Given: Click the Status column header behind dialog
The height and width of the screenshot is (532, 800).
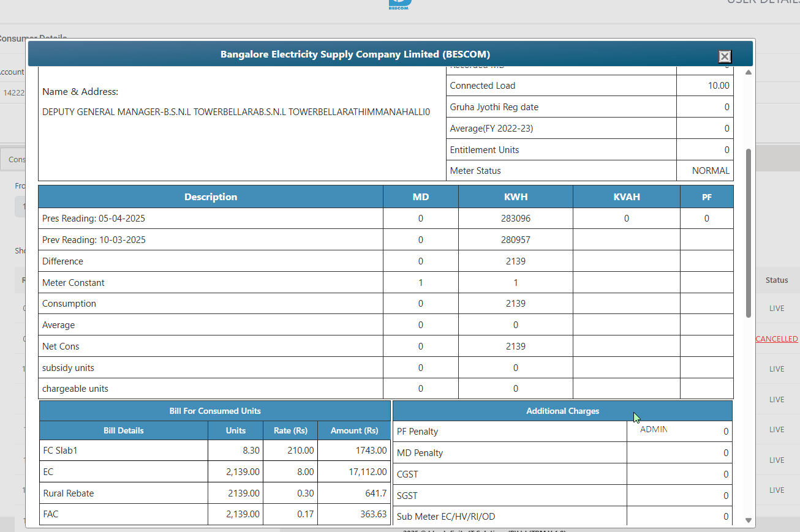Looking at the screenshot, I should [x=777, y=280].
